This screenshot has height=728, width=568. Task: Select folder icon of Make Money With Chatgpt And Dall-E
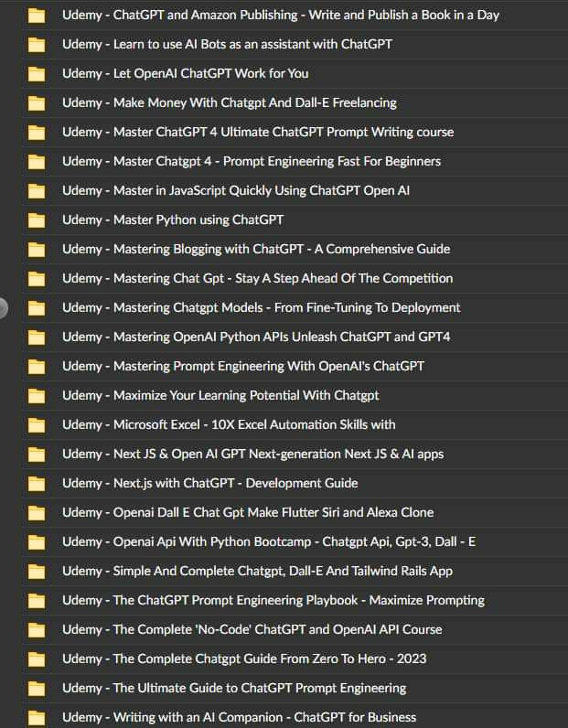pyautogui.click(x=37, y=103)
